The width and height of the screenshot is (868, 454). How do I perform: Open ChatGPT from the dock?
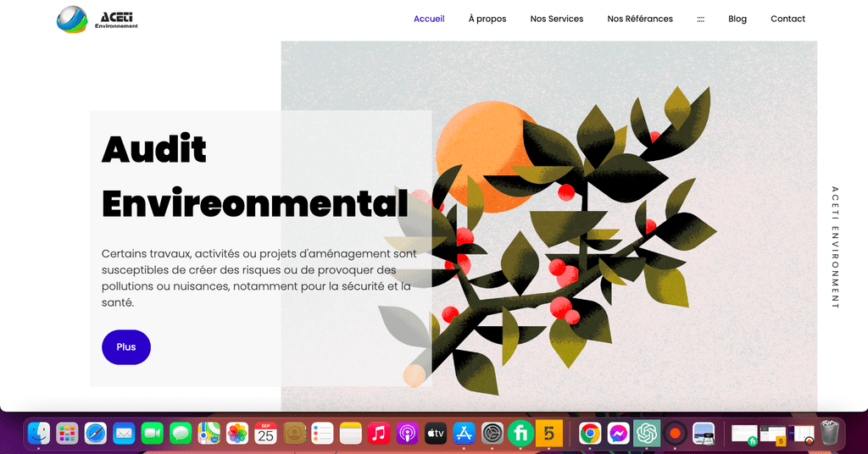pyautogui.click(x=647, y=434)
